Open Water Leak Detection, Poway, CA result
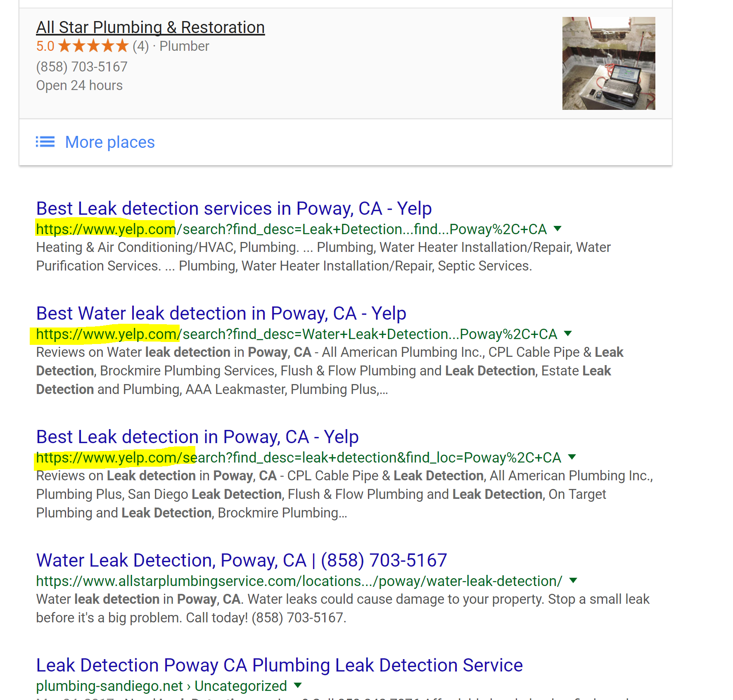 click(242, 560)
